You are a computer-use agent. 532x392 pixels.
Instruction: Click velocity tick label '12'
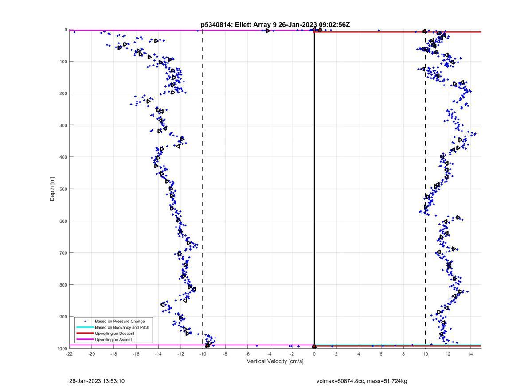pos(448,354)
